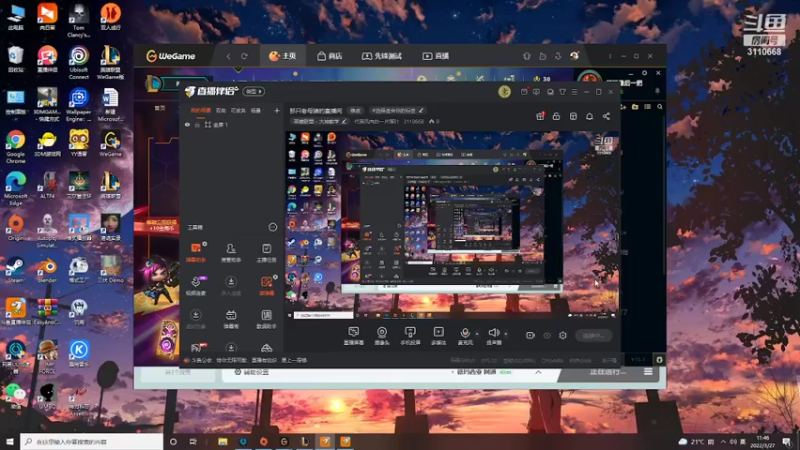
Task: Open the mail icon with red dot
Action: tap(524, 92)
